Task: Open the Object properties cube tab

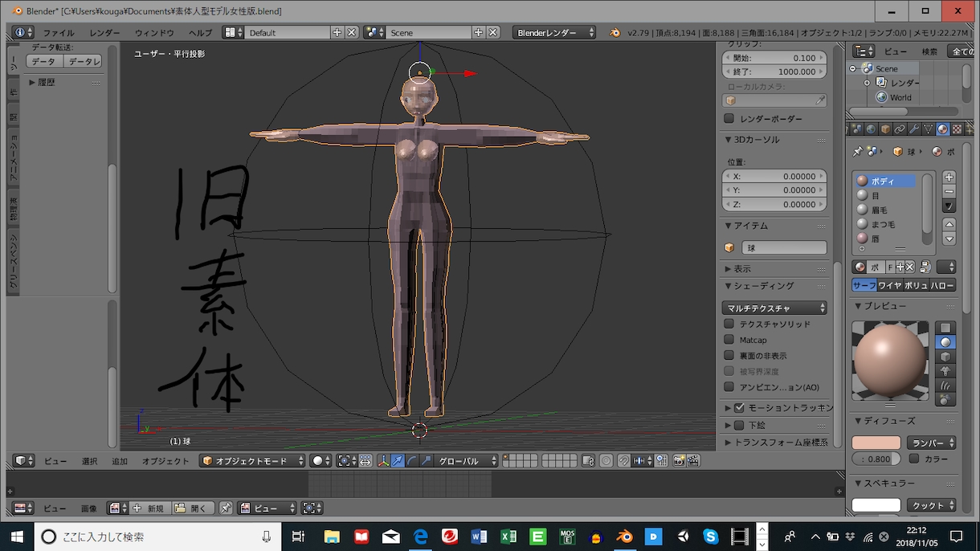Action: coord(885,129)
